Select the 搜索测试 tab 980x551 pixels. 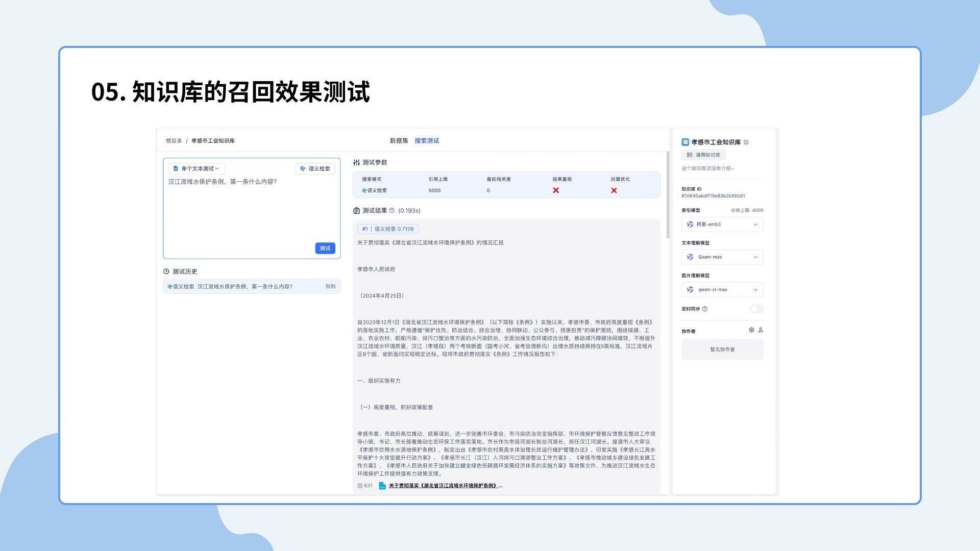427,141
